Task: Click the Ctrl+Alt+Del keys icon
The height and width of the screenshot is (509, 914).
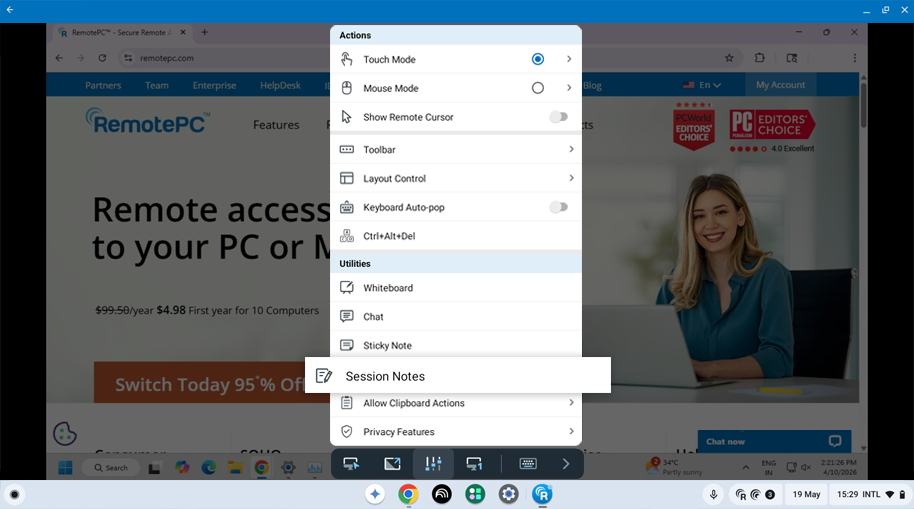Action: click(346, 236)
